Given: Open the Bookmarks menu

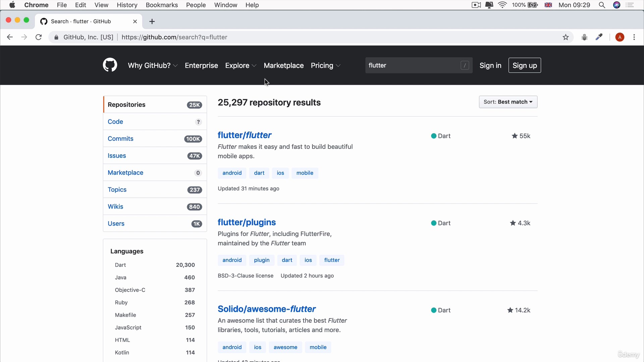Looking at the screenshot, I should coord(162,5).
